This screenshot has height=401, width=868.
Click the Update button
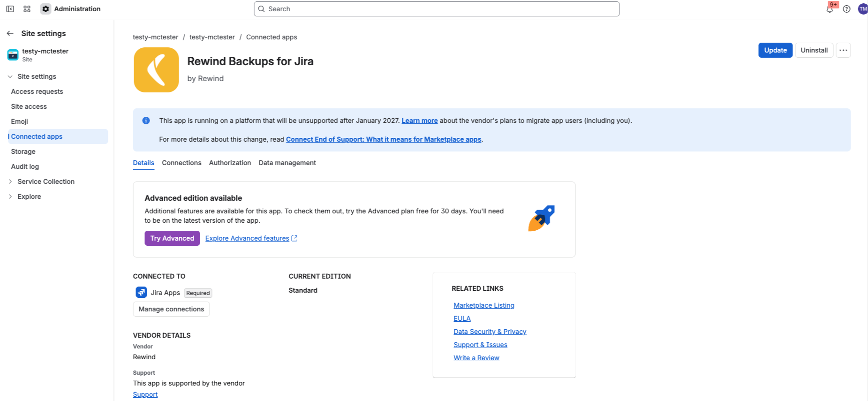click(x=775, y=50)
